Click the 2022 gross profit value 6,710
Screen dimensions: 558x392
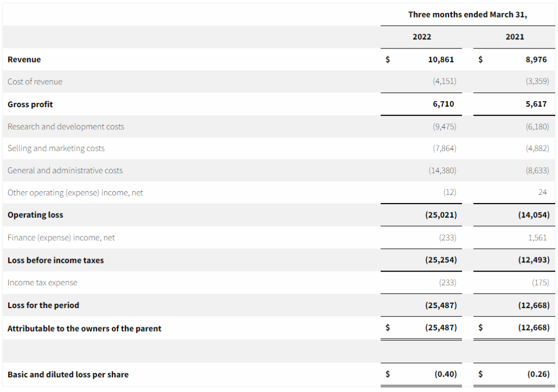point(443,104)
